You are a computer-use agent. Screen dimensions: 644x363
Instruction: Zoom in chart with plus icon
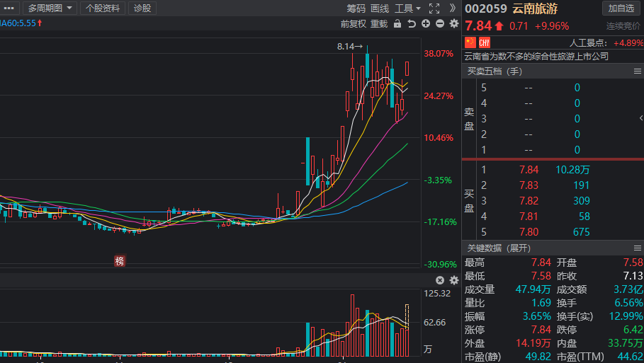(x=426, y=23)
